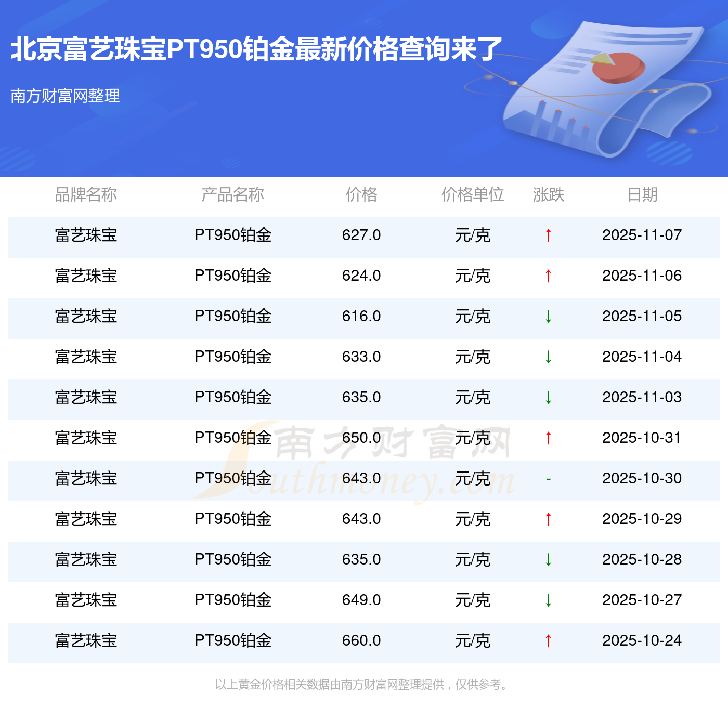
Task: Click the green down arrow for 2025-10-27
Action: (x=548, y=600)
